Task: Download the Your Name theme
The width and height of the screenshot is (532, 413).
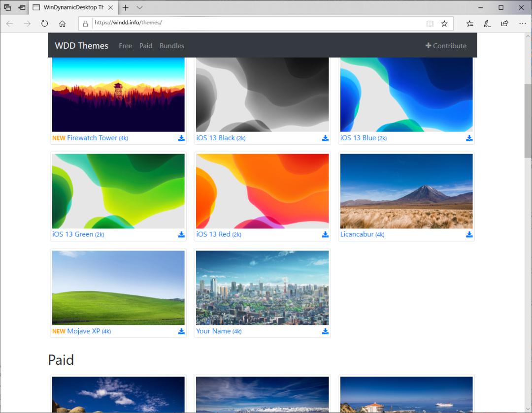Action: point(325,331)
